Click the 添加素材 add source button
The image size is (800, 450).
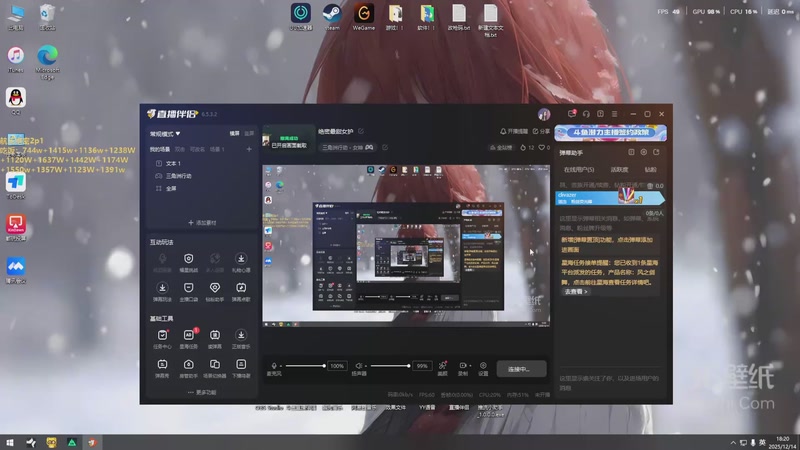(202, 222)
